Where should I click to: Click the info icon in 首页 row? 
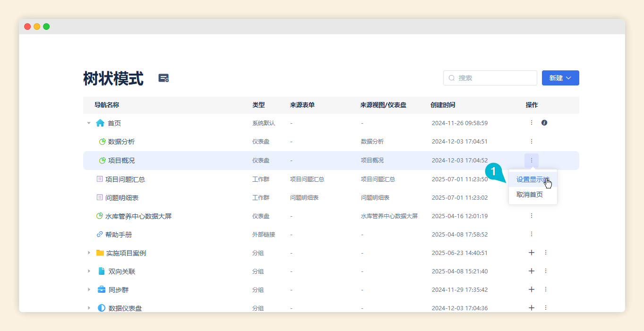click(544, 123)
